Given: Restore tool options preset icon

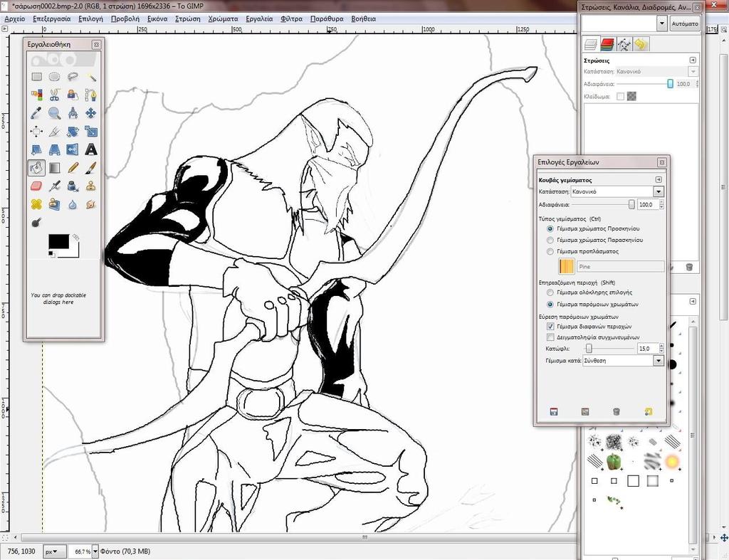Looking at the screenshot, I should (585, 412).
